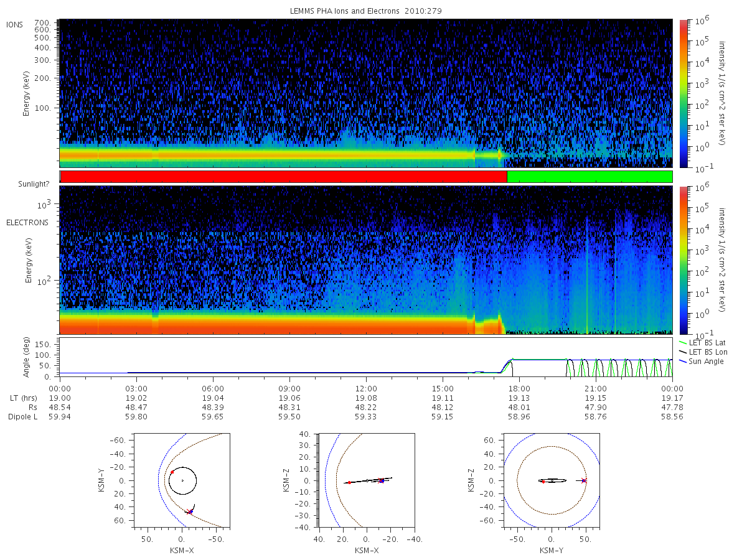Click the IONS panel label
The width and height of the screenshot is (747, 560).
[15, 25]
